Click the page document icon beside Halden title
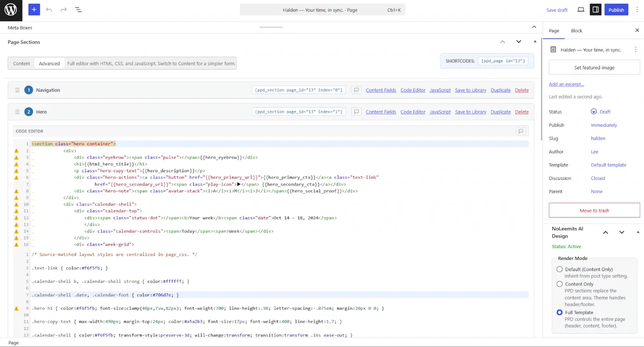This screenshot has height=347, width=644. click(x=553, y=49)
